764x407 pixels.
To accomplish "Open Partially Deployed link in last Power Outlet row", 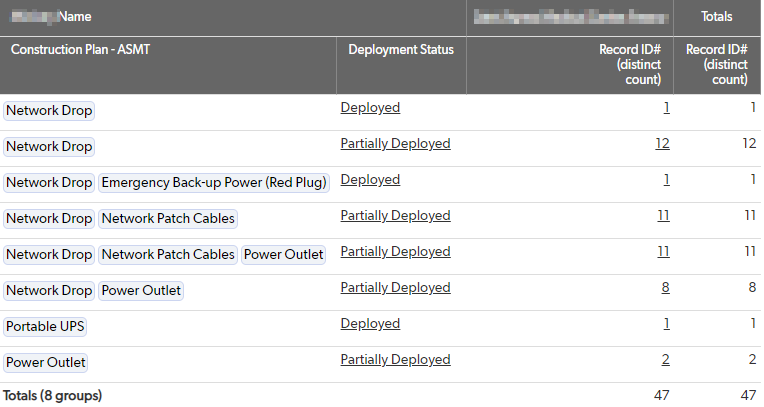I will click(395, 360).
